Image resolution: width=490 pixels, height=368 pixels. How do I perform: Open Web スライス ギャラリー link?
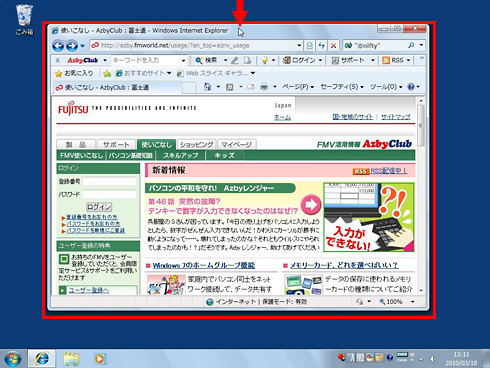pyautogui.click(x=216, y=73)
